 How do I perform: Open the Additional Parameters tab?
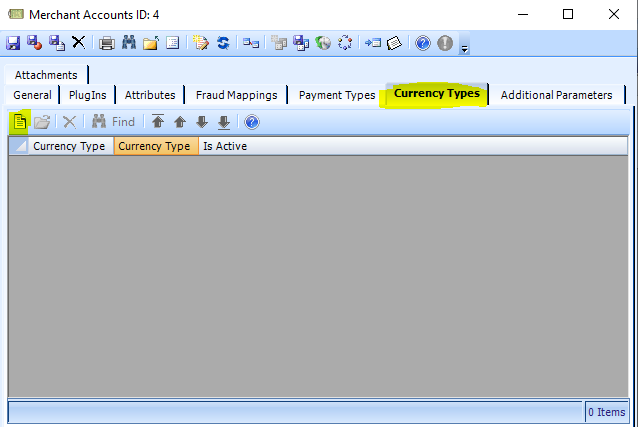coord(556,95)
